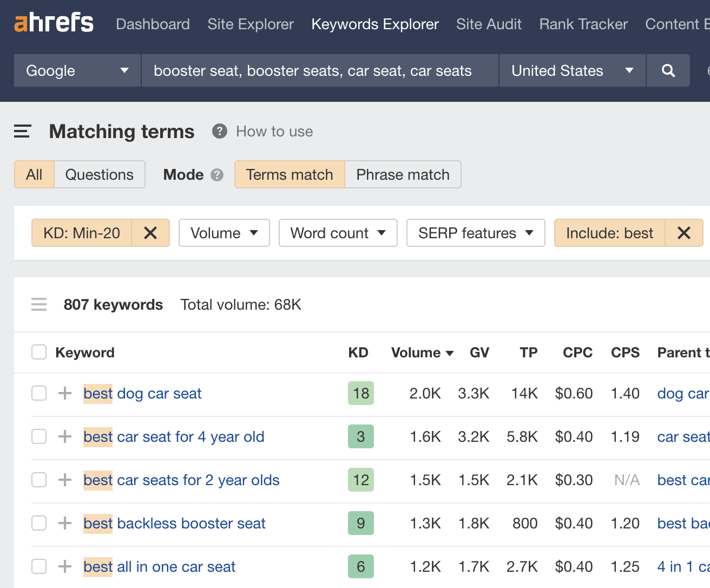710x588 pixels.
Task: Navigate to Site Audit
Action: tap(489, 24)
